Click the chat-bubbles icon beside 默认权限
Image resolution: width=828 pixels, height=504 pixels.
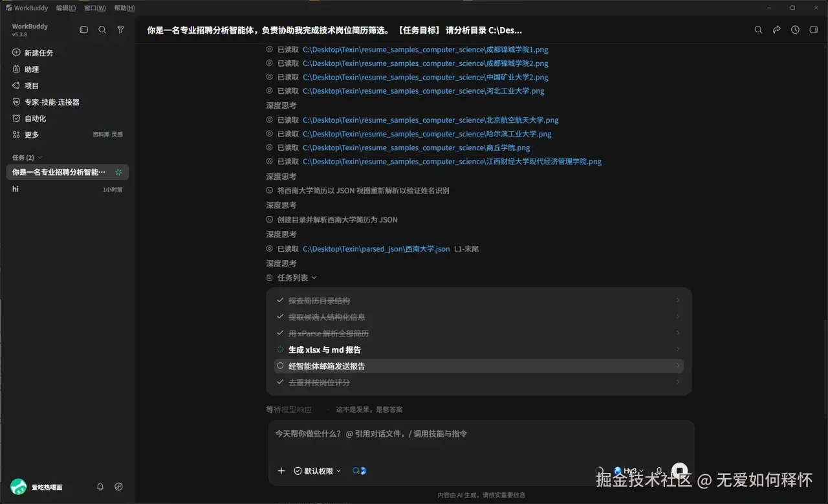click(360, 471)
